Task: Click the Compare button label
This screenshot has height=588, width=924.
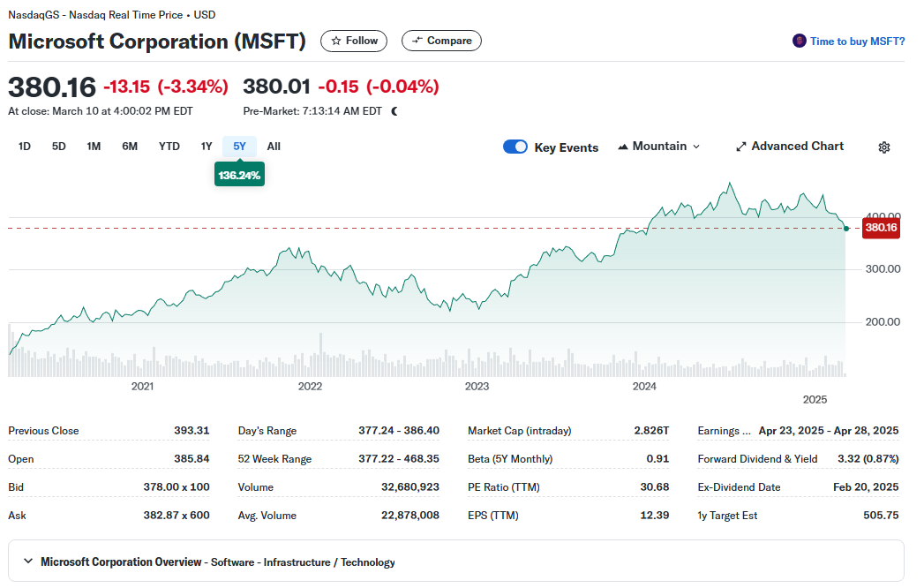Action: pos(449,41)
